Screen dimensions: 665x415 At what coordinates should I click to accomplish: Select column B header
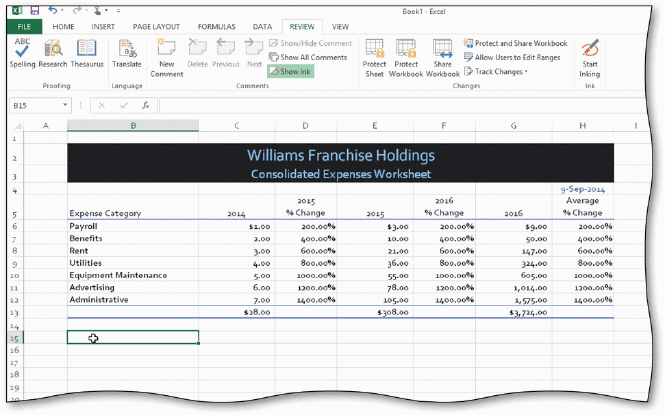coord(133,125)
